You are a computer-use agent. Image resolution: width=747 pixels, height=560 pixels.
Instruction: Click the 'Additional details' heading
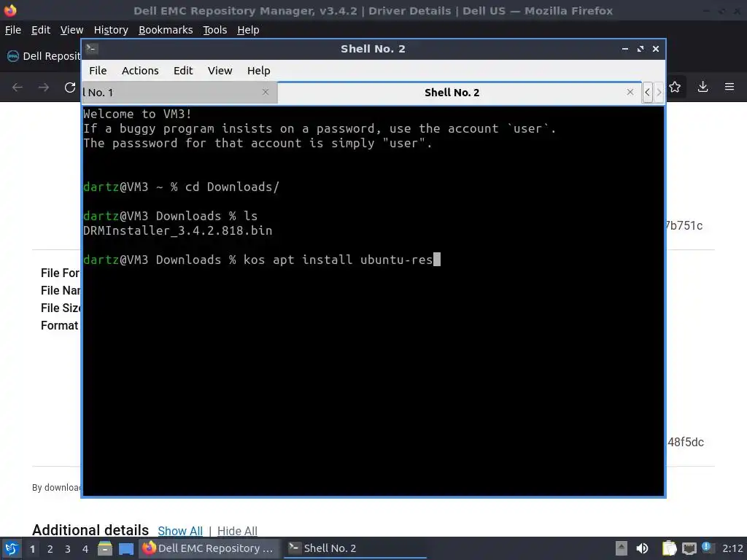tap(90, 530)
